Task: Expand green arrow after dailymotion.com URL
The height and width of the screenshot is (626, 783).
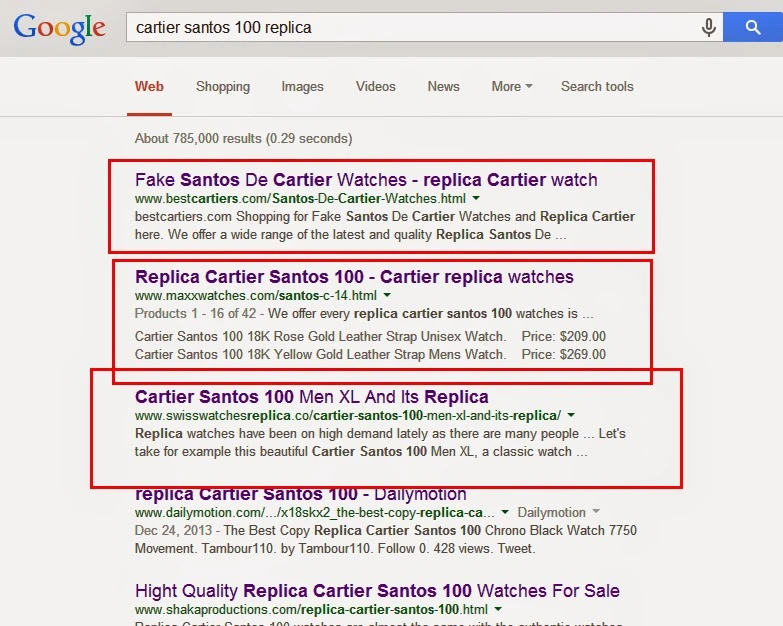Action: coord(505,512)
